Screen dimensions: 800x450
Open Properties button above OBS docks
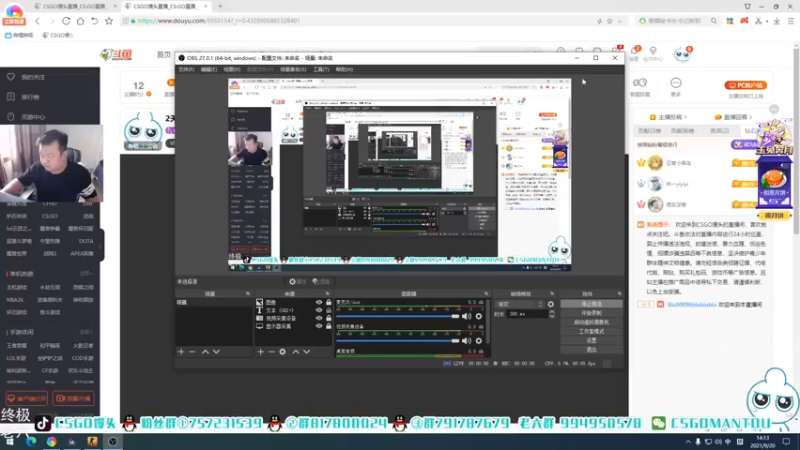[297, 282]
